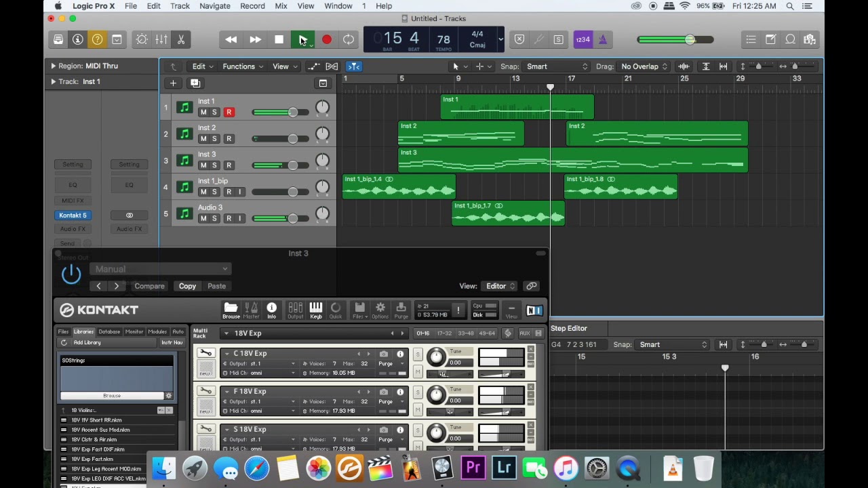Open the Functions dropdown in Tracks area

pyautogui.click(x=242, y=66)
